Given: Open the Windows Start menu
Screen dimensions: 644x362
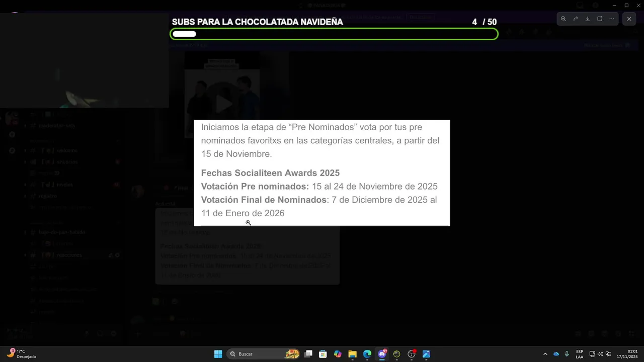Looking at the screenshot, I should click(218, 354).
